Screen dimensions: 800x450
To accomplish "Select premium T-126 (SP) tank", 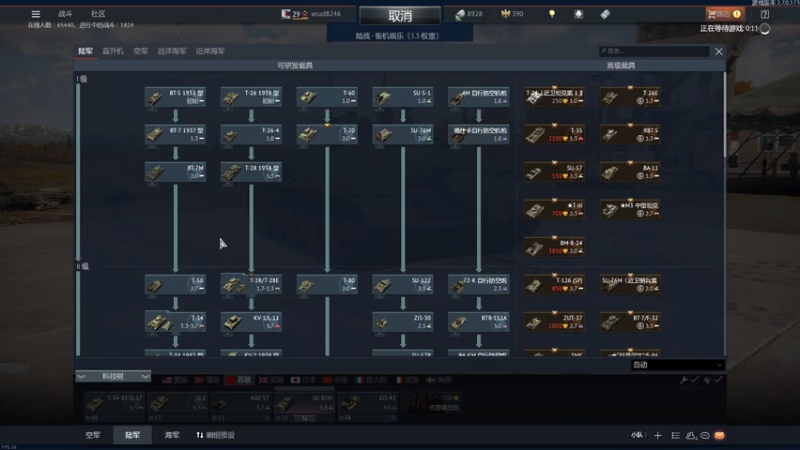I will coord(554,285).
